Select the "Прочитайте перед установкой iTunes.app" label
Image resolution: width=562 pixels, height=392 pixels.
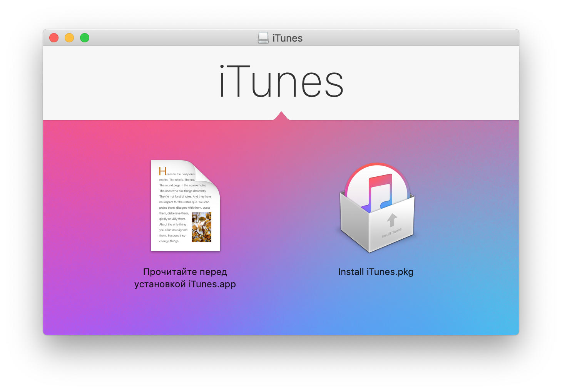click(185, 278)
